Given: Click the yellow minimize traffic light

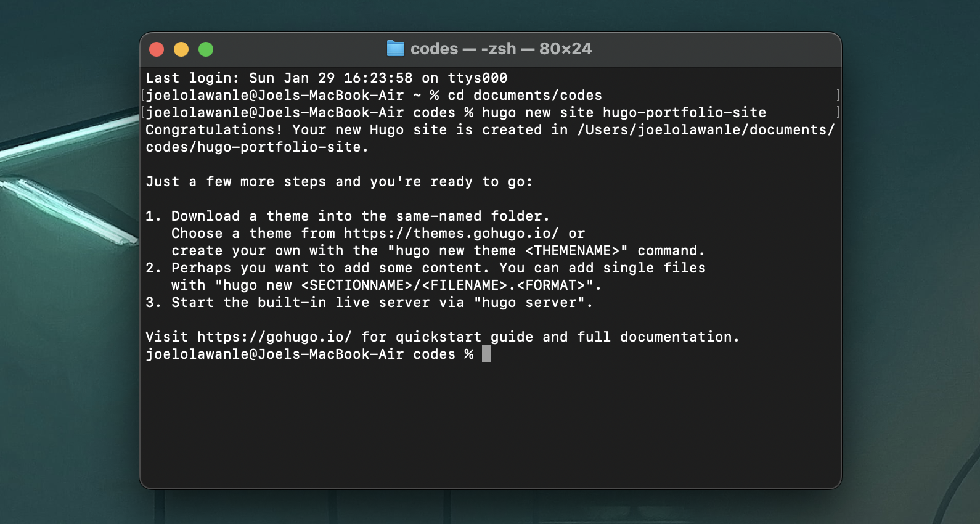Looking at the screenshot, I should 181,48.
